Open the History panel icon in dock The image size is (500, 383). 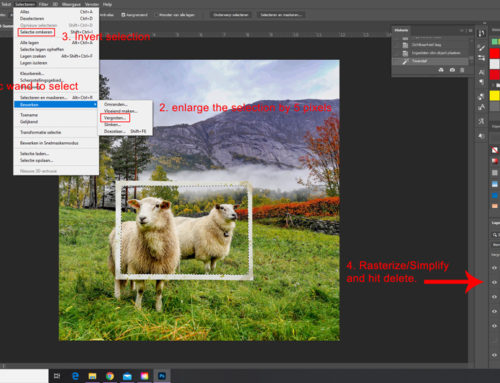(481, 33)
